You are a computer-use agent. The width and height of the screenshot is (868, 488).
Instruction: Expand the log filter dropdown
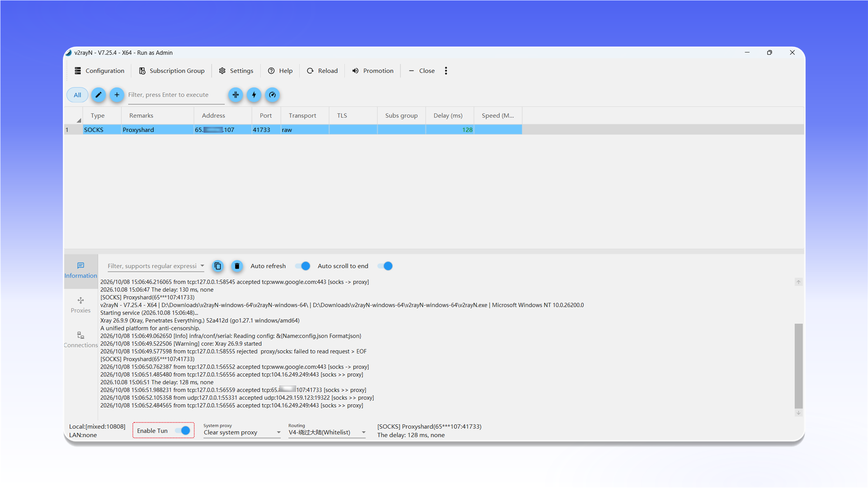[x=202, y=266]
